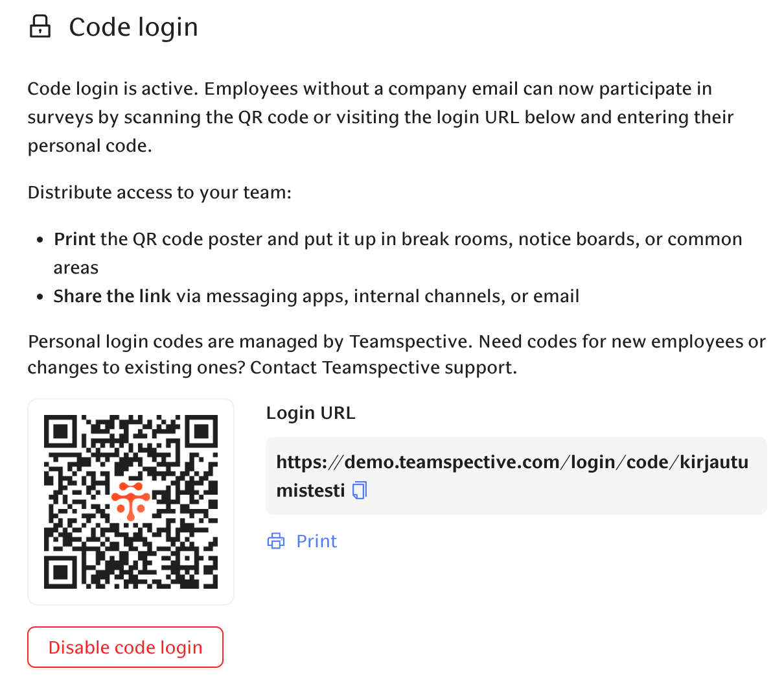Click the bullet dot before "Share the link"
Image resolution: width=784 pixels, height=686 pixels.
[x=40, y=297]
